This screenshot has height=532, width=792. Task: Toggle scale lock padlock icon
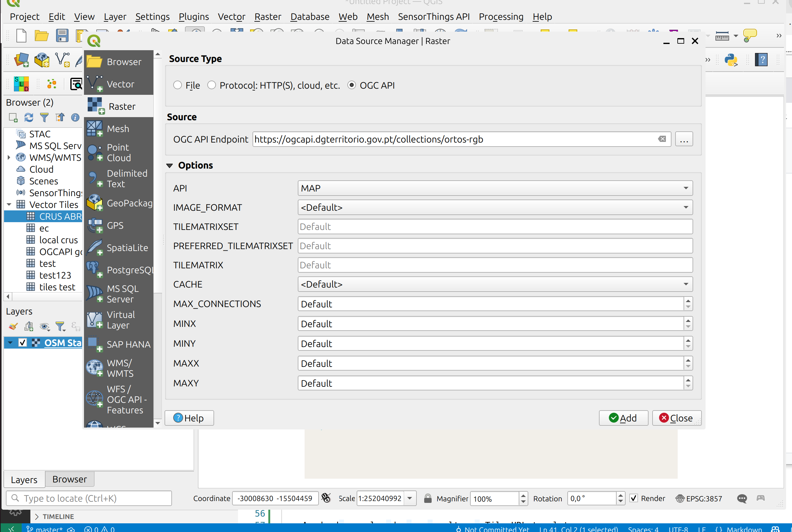pyautogui.click(x=428, y=498)
